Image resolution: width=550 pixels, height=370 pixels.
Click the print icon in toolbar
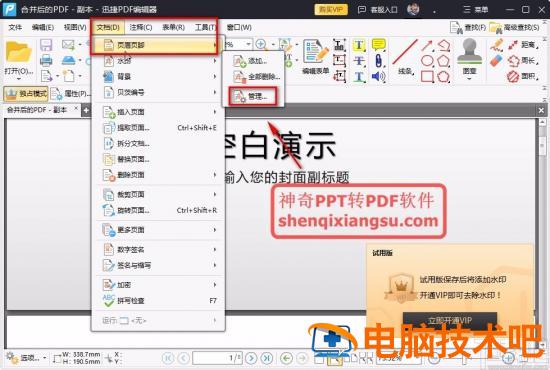46,60
